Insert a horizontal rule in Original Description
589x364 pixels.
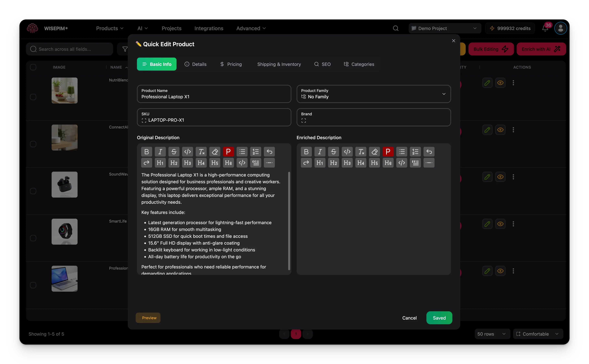[x=269, y=163]
